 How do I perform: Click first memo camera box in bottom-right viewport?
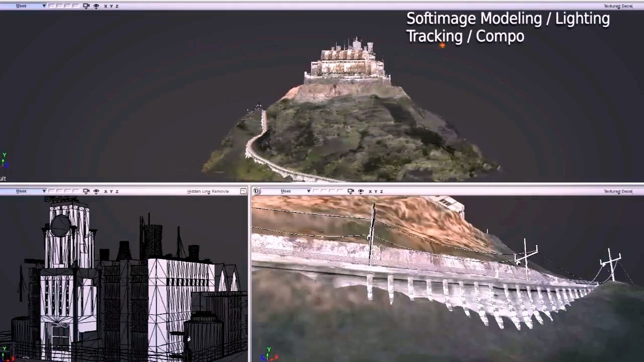point(315,191)
